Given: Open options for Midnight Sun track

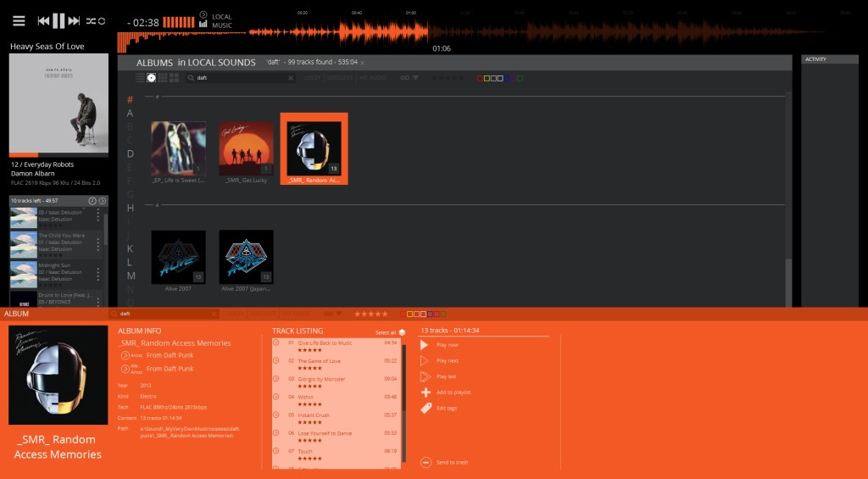Looking at the screenshot, I should pos(98,274).
